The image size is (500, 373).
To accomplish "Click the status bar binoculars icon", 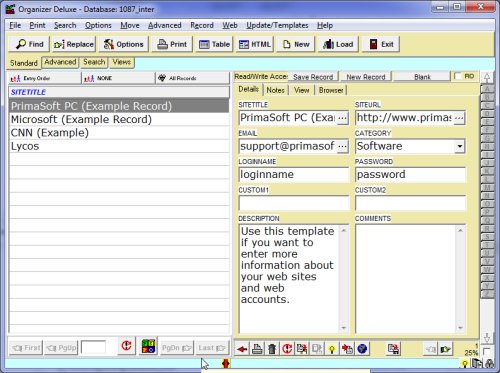I will (x=490, y=364).
